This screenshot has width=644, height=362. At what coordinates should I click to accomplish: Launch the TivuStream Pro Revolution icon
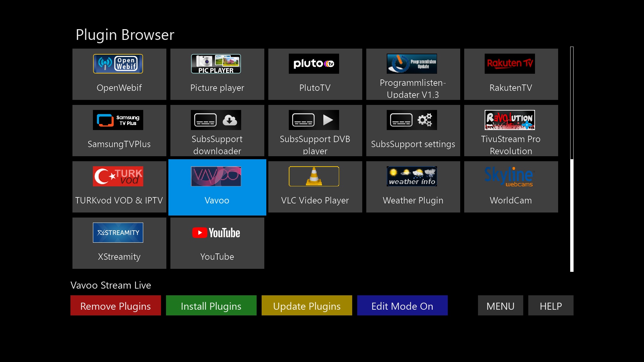pos(510,120)
